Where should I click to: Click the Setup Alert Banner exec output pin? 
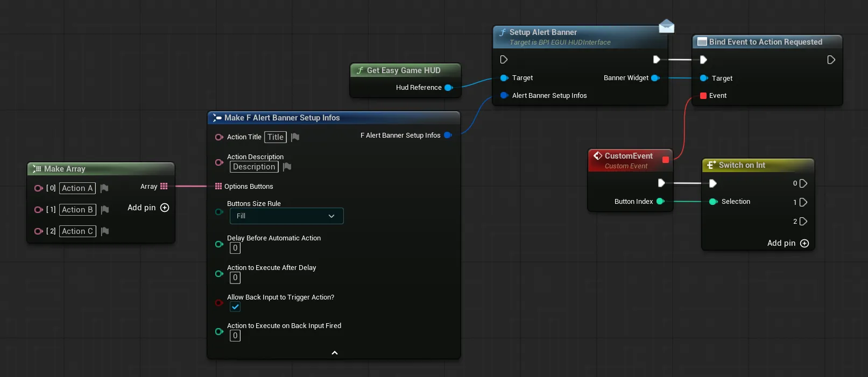[x=657, y=60]
